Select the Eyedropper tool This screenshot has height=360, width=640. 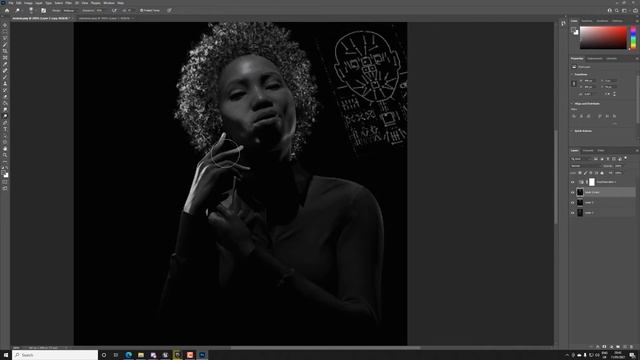point(5,64)
